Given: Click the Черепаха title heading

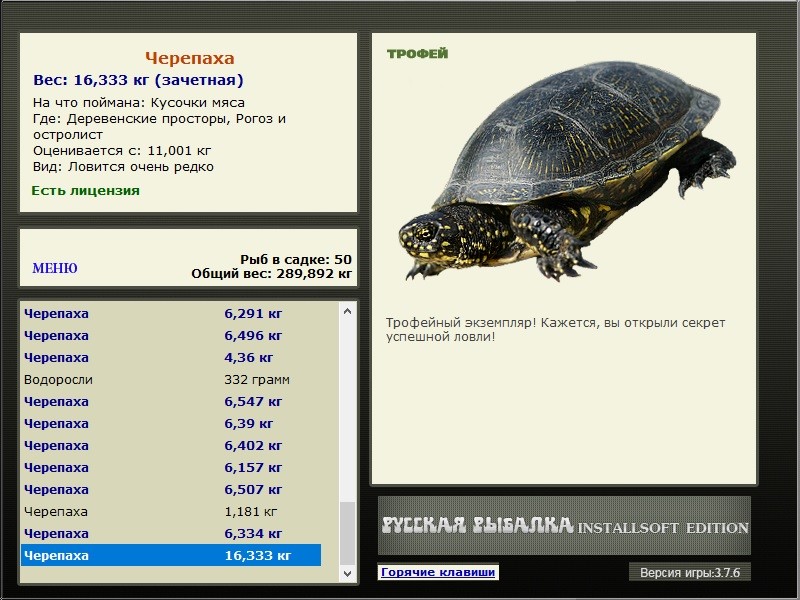Looking at the screenshot, I should [x=189, y=58].
